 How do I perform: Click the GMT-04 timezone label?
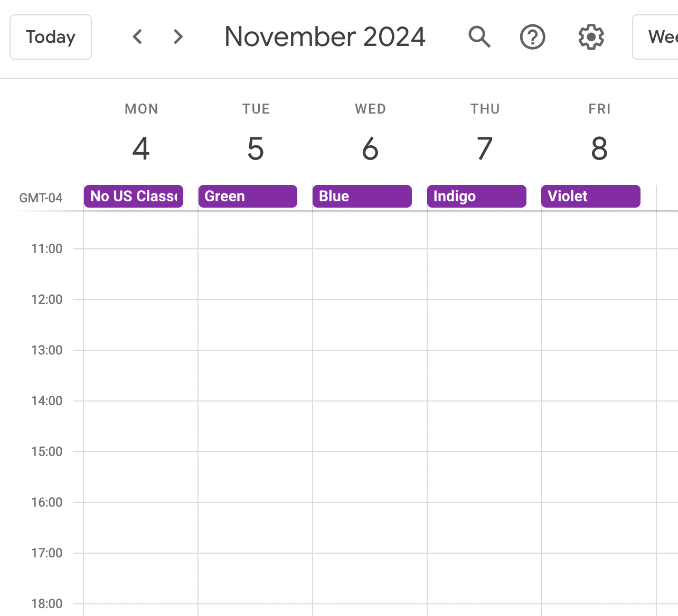pos(41,198)
